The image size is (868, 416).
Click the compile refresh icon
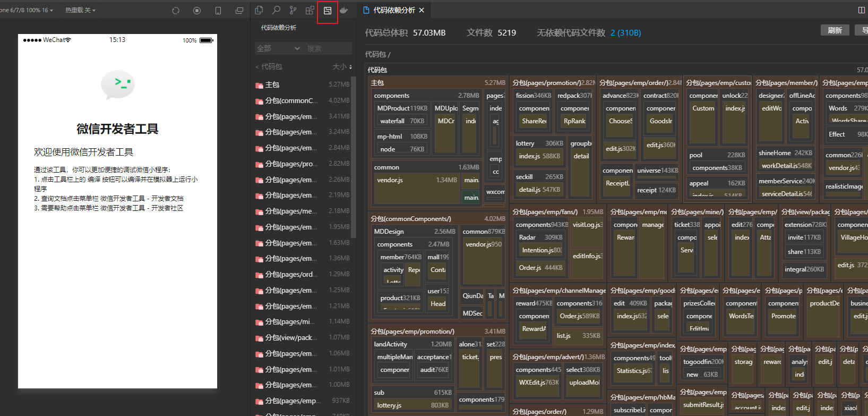176,11
